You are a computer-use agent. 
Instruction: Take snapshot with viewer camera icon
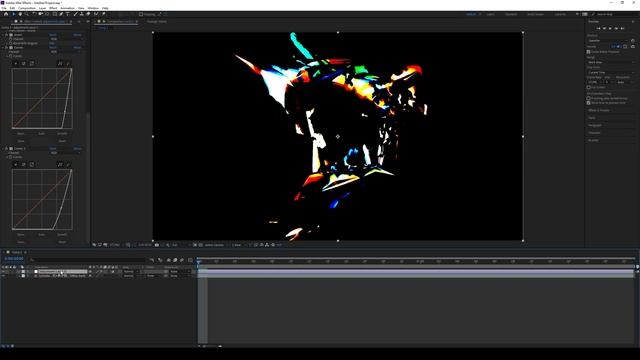(x=157, y=245)
